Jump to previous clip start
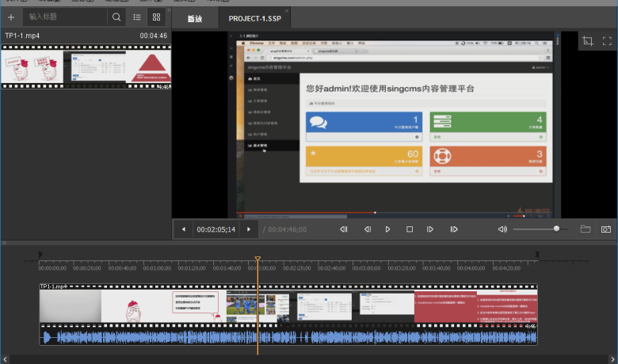 click(x=344, y=229)
